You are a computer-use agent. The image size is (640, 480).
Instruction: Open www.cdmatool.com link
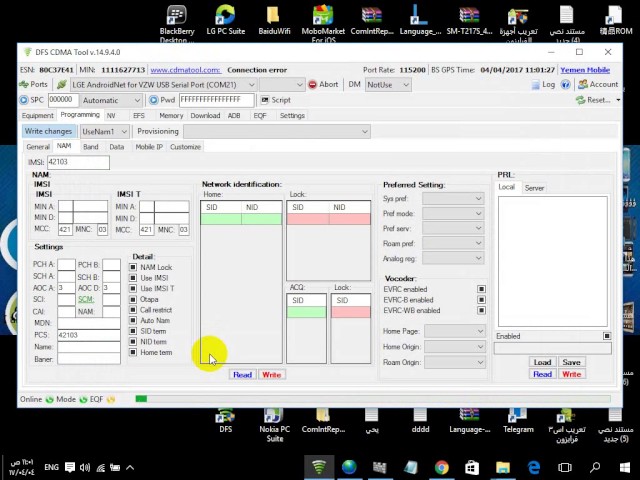coord(185,70)
